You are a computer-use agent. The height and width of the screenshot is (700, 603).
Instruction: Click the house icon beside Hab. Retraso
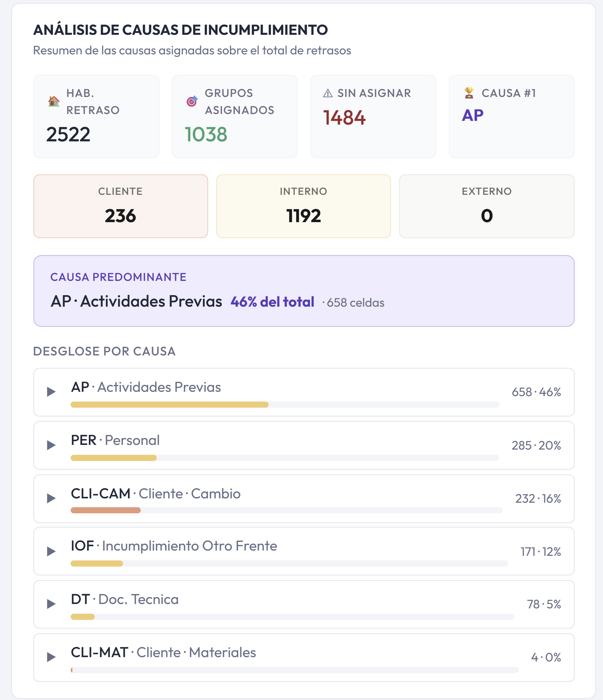click(54, 101)
